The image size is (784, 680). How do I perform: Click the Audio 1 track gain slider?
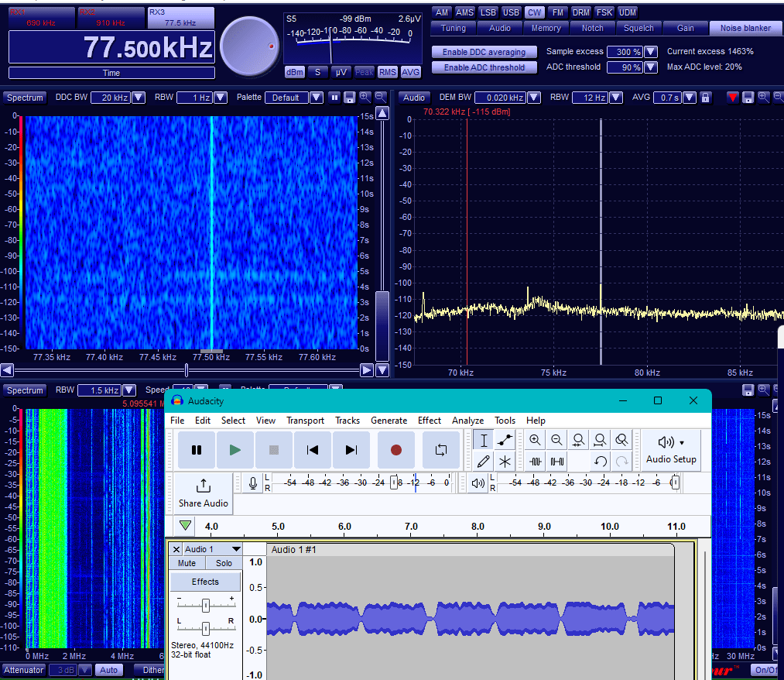coord(206,606)
